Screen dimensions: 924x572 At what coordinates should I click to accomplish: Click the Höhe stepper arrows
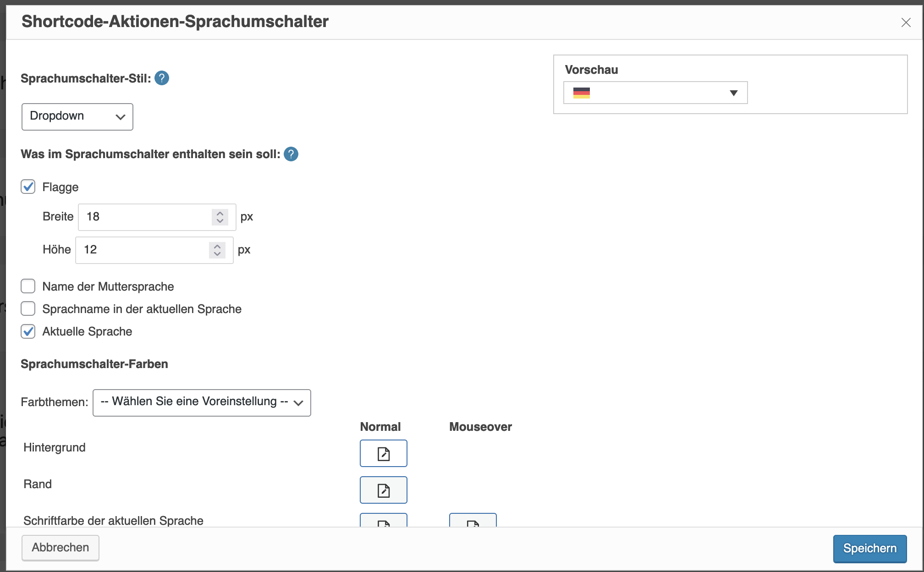(x=217, y=250)
